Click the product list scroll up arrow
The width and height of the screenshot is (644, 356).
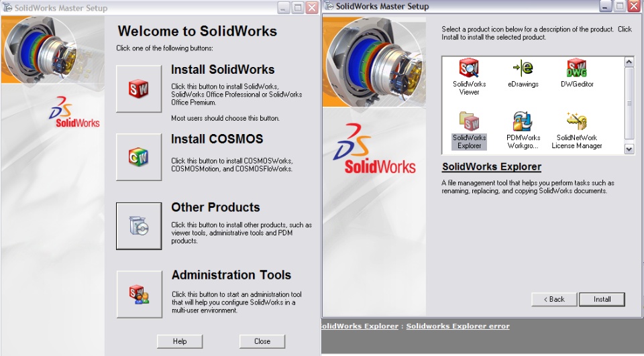pos(629,62)
